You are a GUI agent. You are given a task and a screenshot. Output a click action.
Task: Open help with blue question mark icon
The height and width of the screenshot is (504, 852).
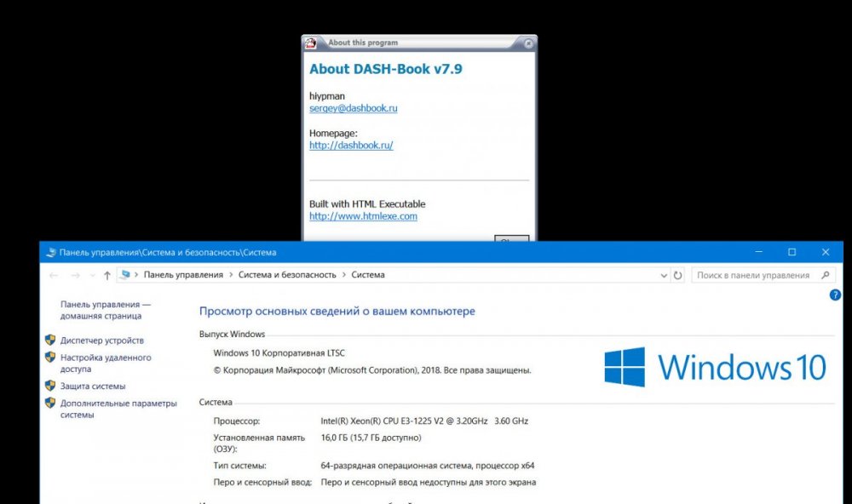(x=835, y=295)
